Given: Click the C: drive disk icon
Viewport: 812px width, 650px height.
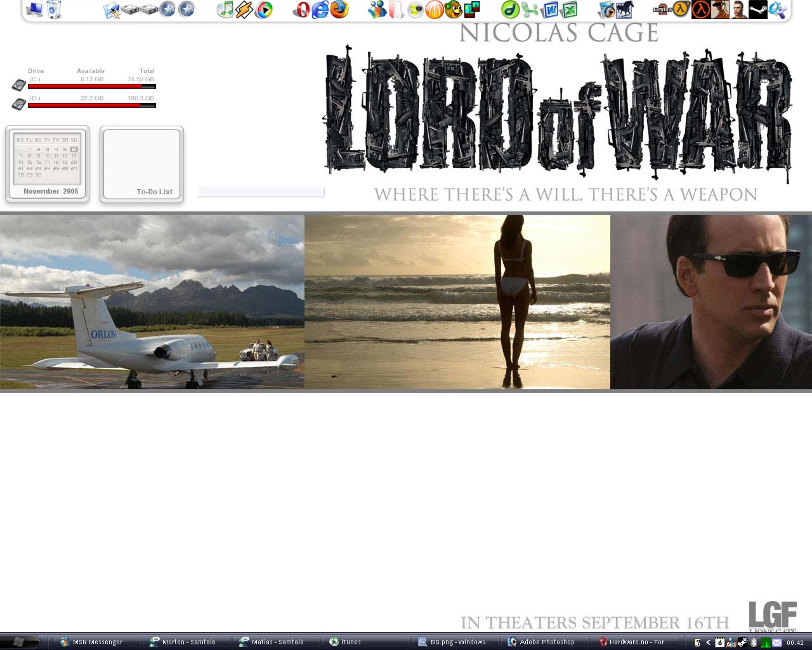Looking at the screenshot, I should pos(18,84).
